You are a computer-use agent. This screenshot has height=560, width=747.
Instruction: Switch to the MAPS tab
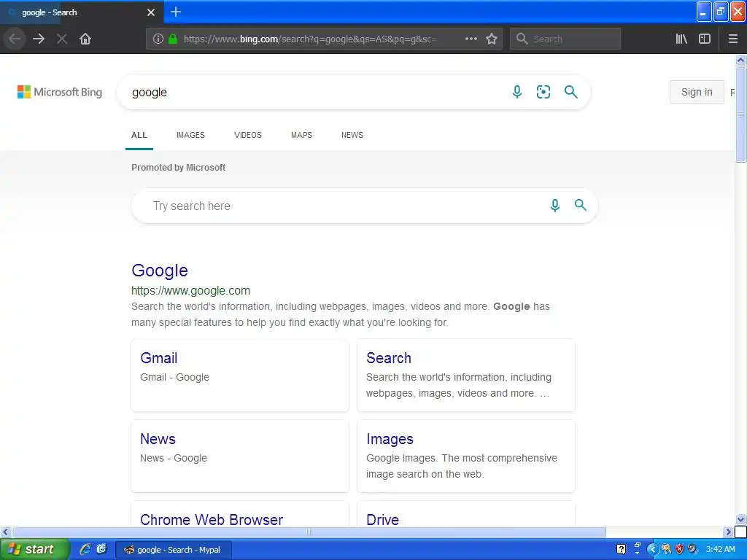click(301, 135)
